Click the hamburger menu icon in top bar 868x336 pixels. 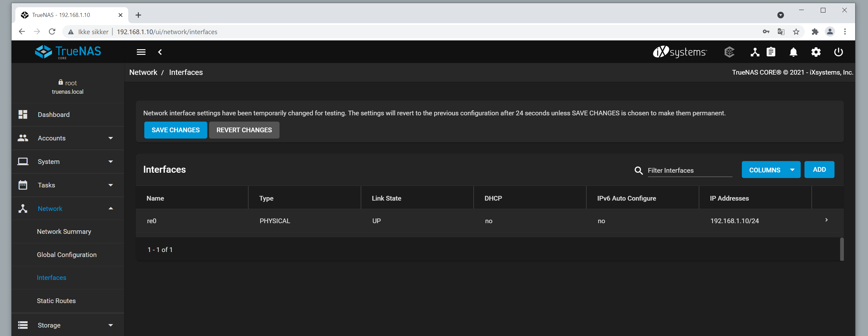(141, 52)
